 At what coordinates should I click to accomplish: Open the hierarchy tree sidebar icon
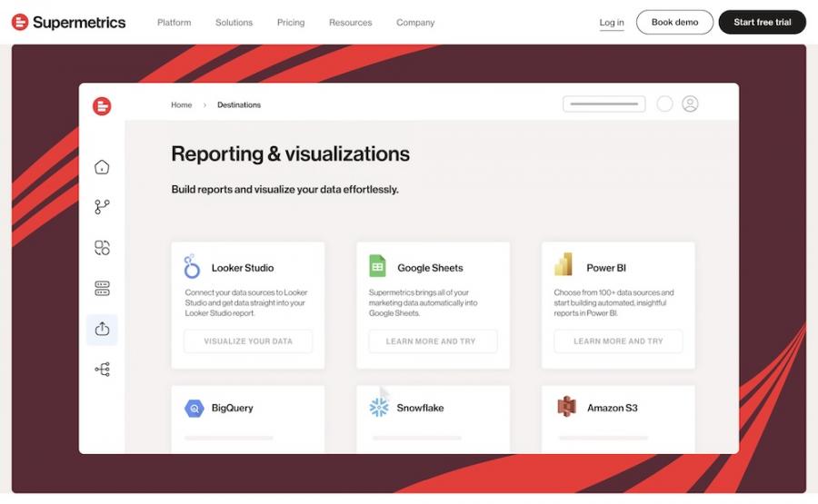pyautogui.click(x=102, y=370)
